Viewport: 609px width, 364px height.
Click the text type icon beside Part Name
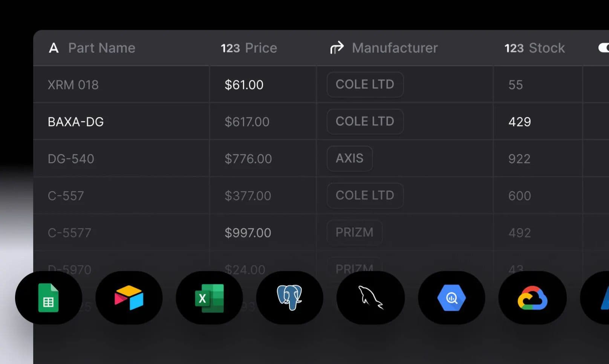[54, 48]
